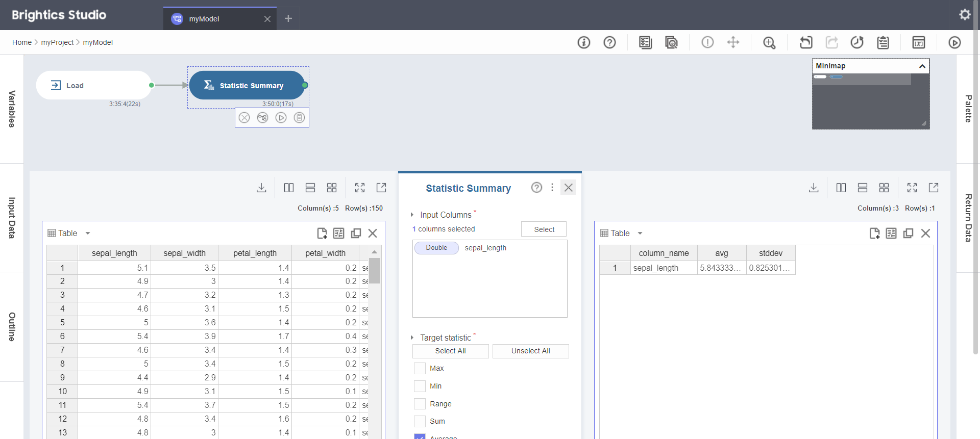The width and height of the screenshot is (980, 439).
Task: Click the stddev column header in the return table
Action: (x=771, y=253)
